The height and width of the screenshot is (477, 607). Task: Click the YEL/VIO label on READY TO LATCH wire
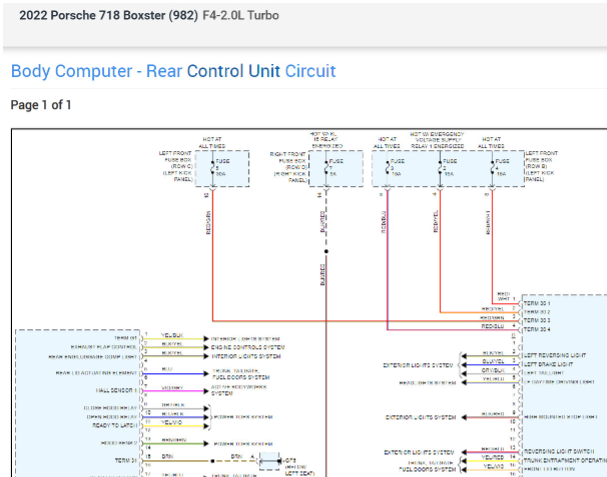coord(172,422)
